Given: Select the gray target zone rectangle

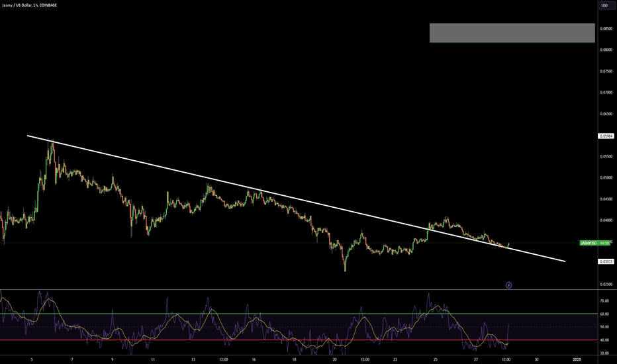Looking at the screenshot, I should click(512, 32).
